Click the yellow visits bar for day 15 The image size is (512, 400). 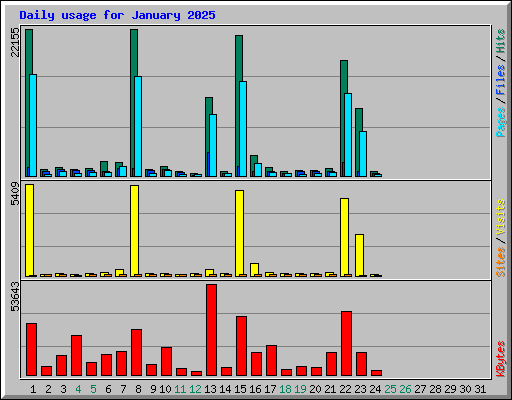(239, 233)
